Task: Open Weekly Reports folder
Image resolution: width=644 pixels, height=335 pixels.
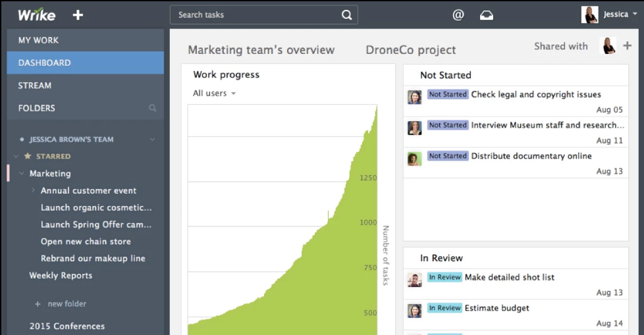Action: [x=61, y=276]
